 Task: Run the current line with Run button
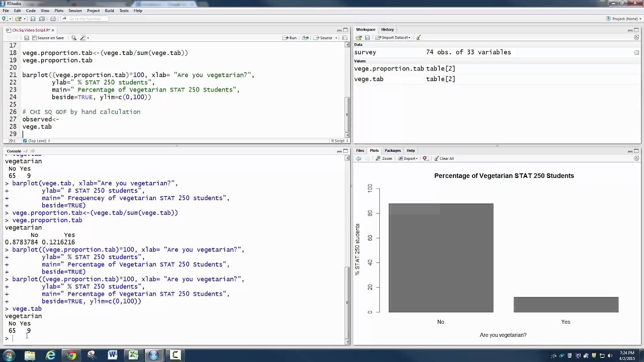point(289,38)
